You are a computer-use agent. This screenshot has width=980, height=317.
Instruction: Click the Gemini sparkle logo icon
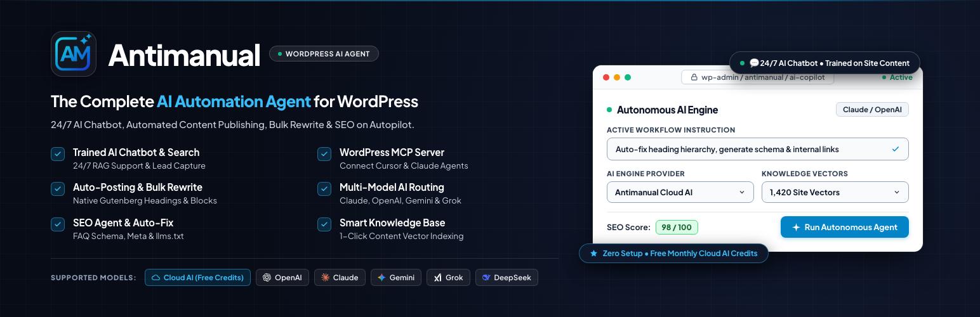[x=381, y=278]
